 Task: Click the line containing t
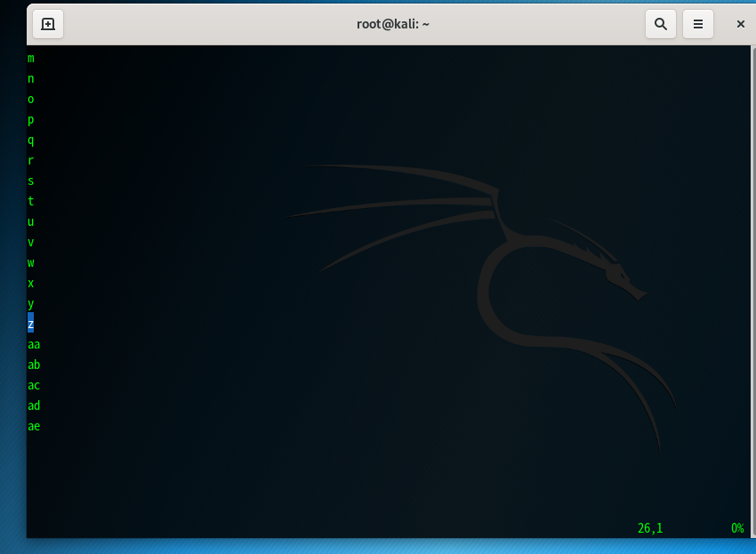(x=31, y=202)
